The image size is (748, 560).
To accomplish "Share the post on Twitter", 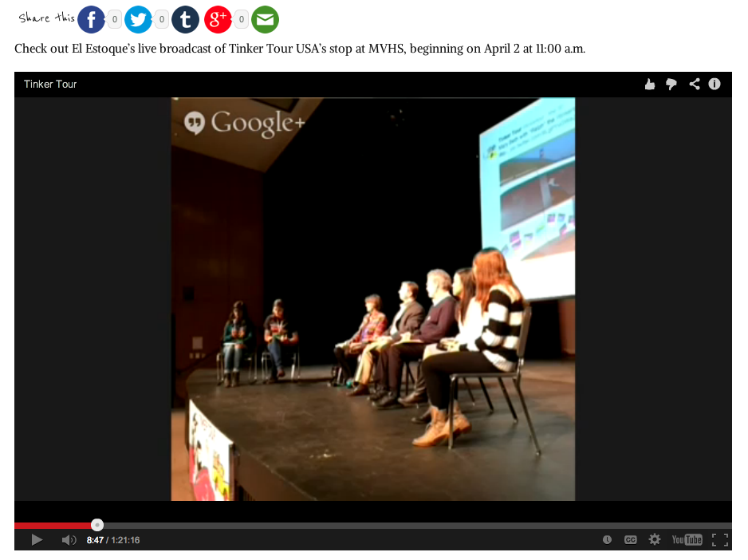I will (x=138, y=19).
